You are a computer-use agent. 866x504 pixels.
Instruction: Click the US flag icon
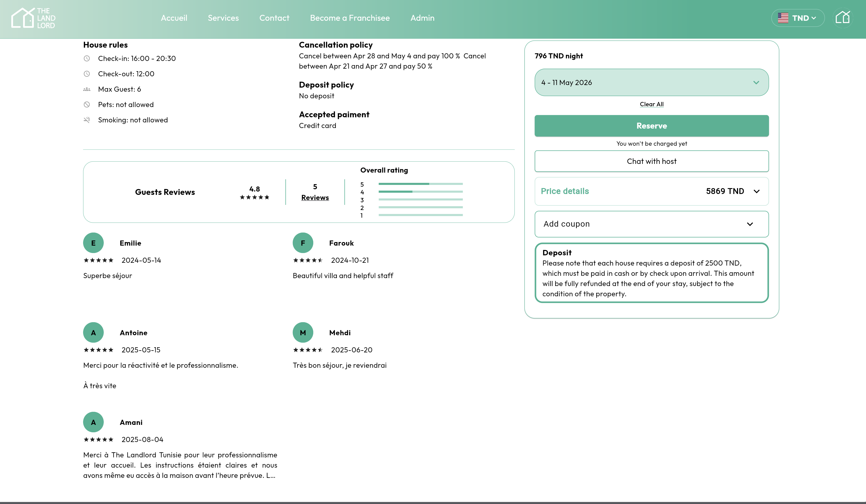783,18
